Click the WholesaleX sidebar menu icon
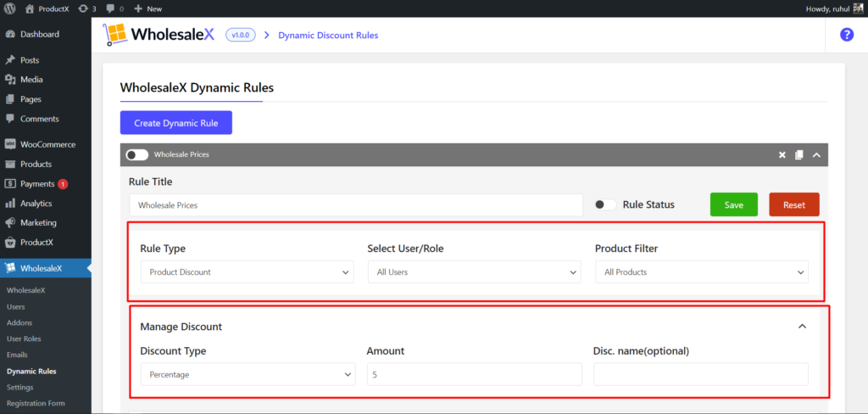This screenshot has height=414, width=868. 10,268
